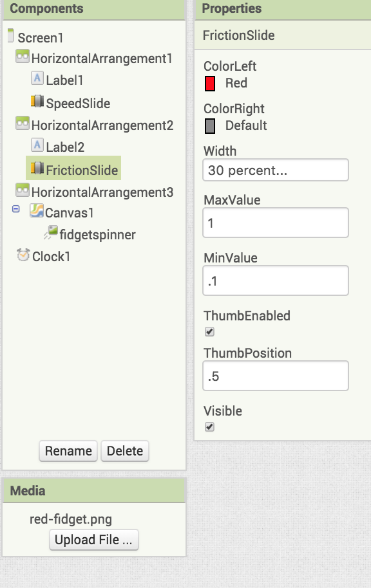Click the MinValue input field
Screen dimensions: 371x588
point(276,280)
